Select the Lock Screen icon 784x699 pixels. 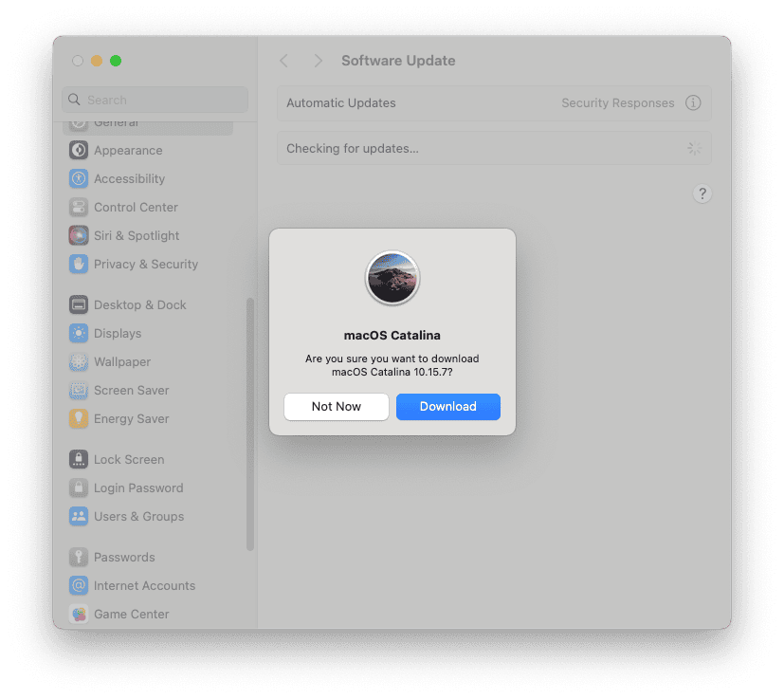79,459
